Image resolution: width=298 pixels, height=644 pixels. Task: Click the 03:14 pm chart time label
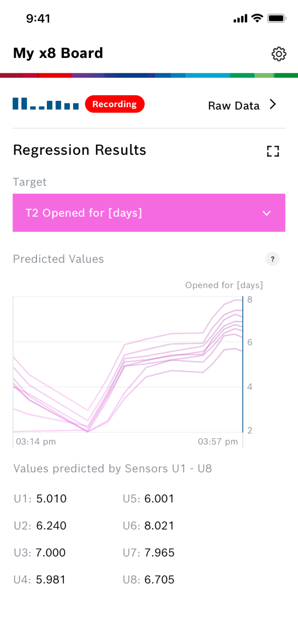[36, 441]
